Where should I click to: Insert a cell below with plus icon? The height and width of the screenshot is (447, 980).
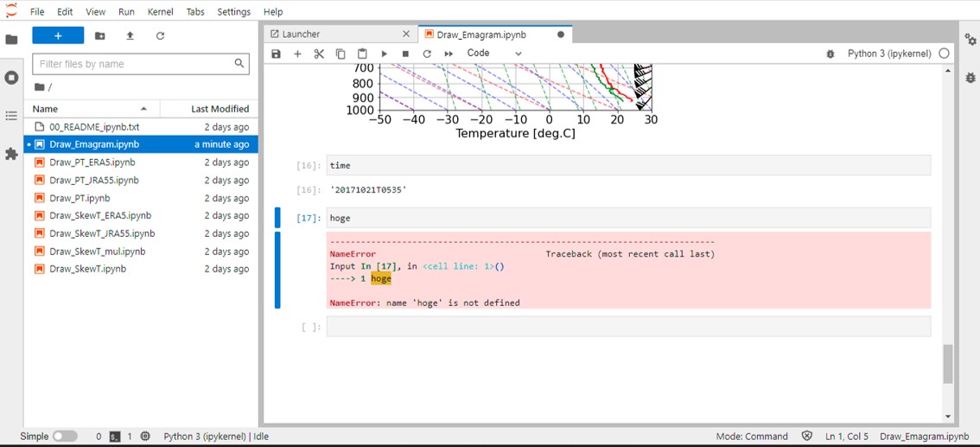coord(297,54)
